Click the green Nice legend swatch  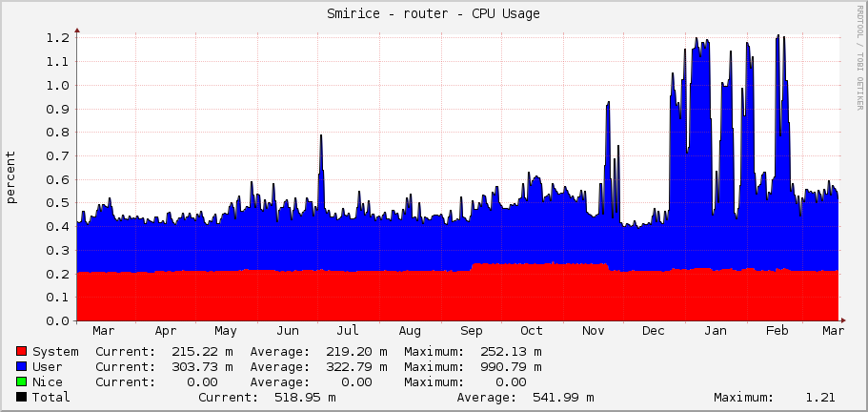pyautogui.click(x=22, y=382)
